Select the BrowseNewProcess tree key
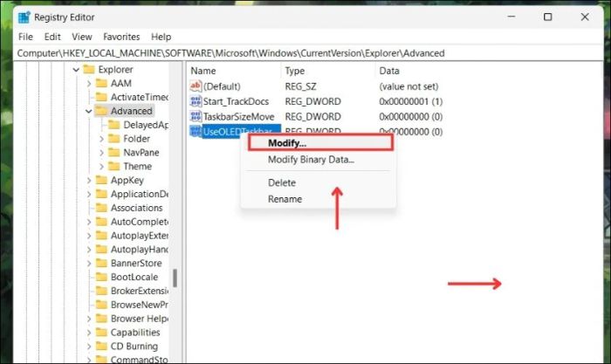This screenshot has width=611, height=364. (139, 305)
